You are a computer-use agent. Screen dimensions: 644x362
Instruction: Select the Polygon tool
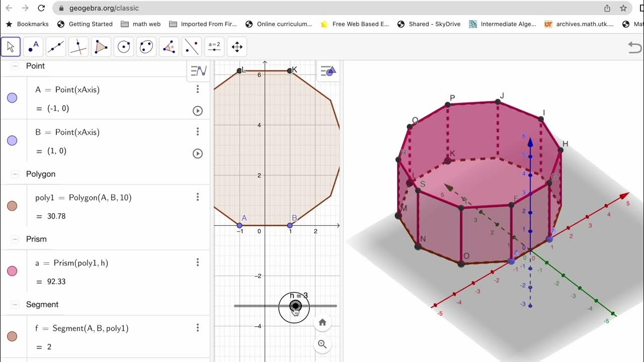pos(101,47)
